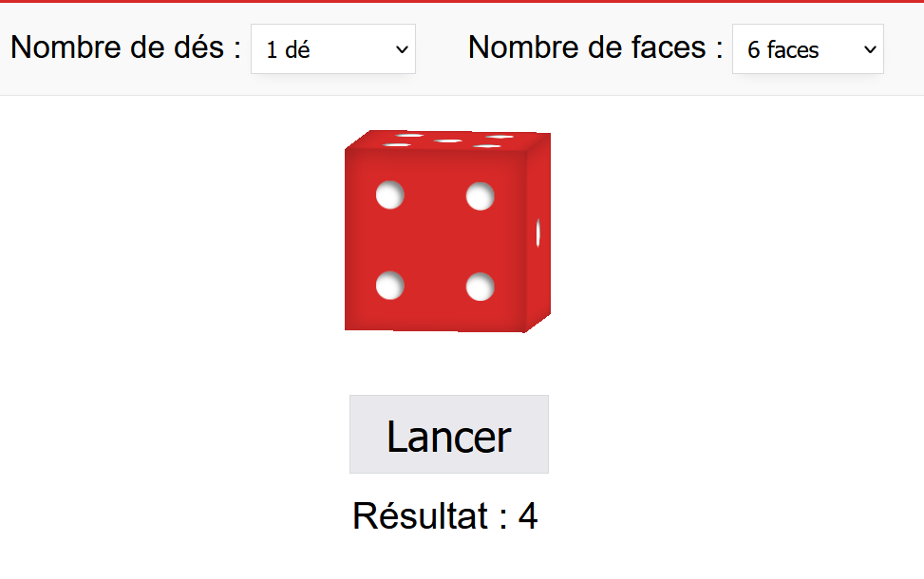Click the top face of the red die
Viewport: 924px width, 579px height.
(x=446, y=140)
